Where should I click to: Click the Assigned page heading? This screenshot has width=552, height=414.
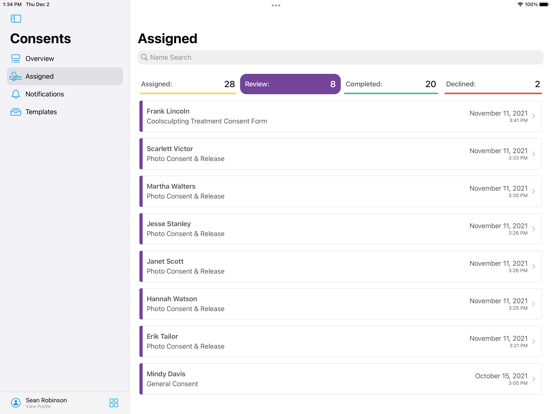pyautogui.click(x=168, y=38)
